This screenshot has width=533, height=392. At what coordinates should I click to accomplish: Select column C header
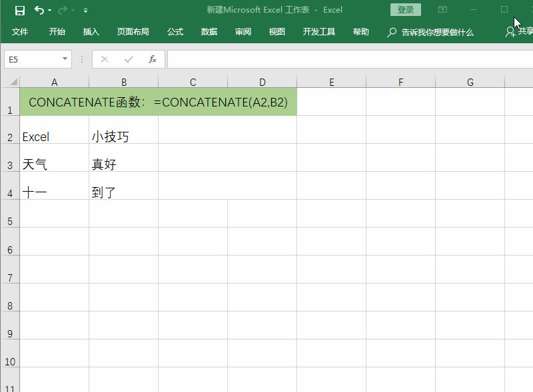click(x=193, y=83)
